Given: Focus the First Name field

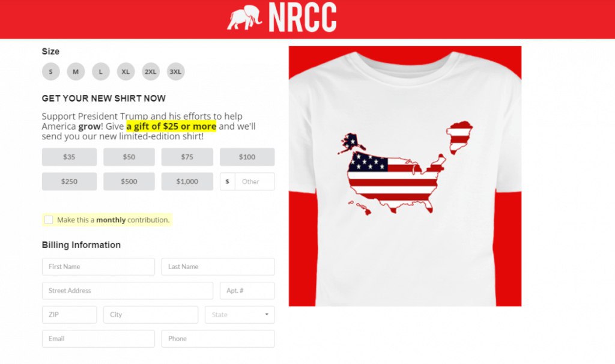Looking at the screenshot, I should point(98,267).
